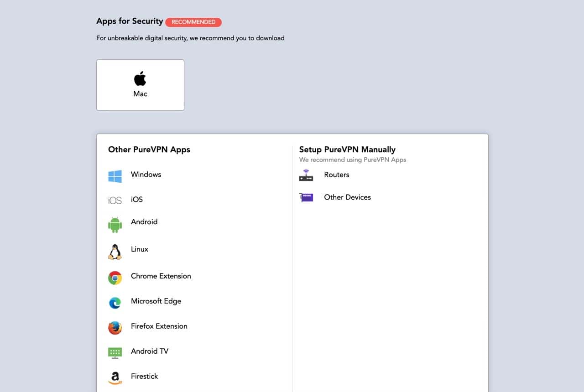Open the Android TV link

[150, 351]
